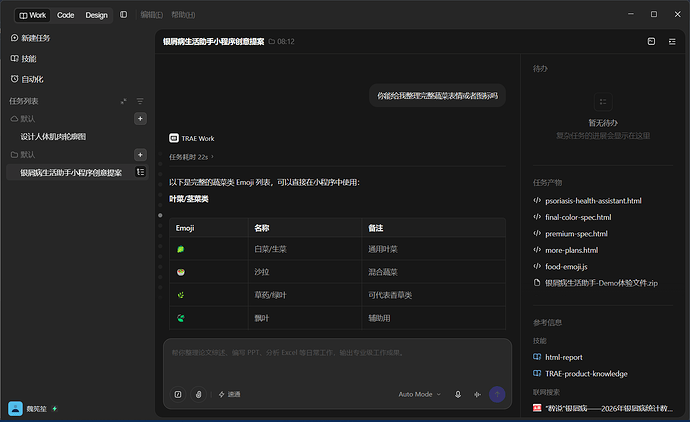This screenshot has height=422, width=690.
Task: Click the herb emoji in the table
Action: coord(180,295)
